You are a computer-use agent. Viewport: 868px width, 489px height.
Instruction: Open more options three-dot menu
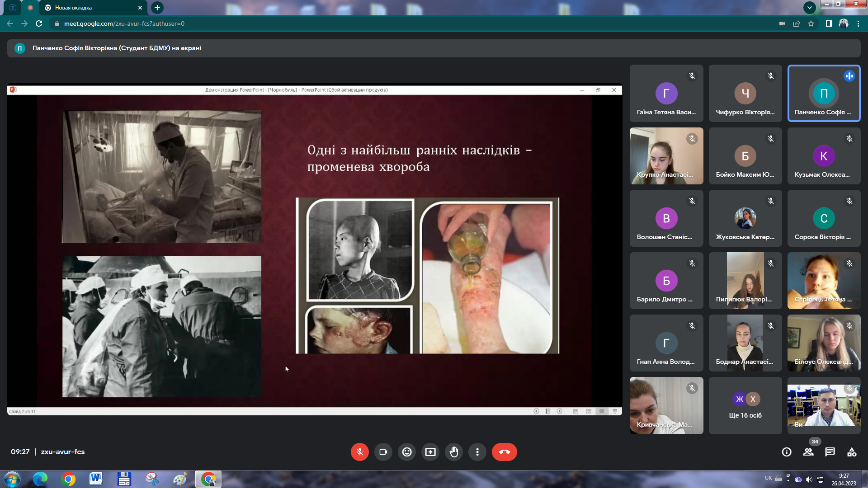tap(477, 452)
